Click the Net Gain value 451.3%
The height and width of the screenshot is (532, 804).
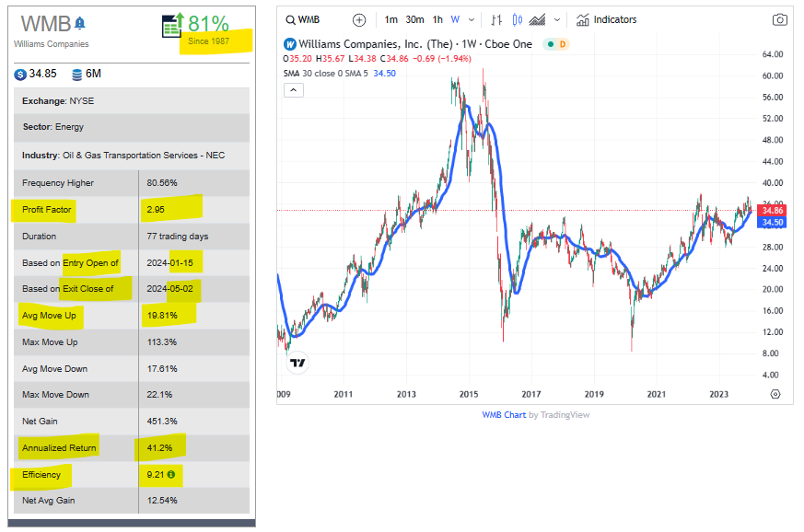point(162,422)
